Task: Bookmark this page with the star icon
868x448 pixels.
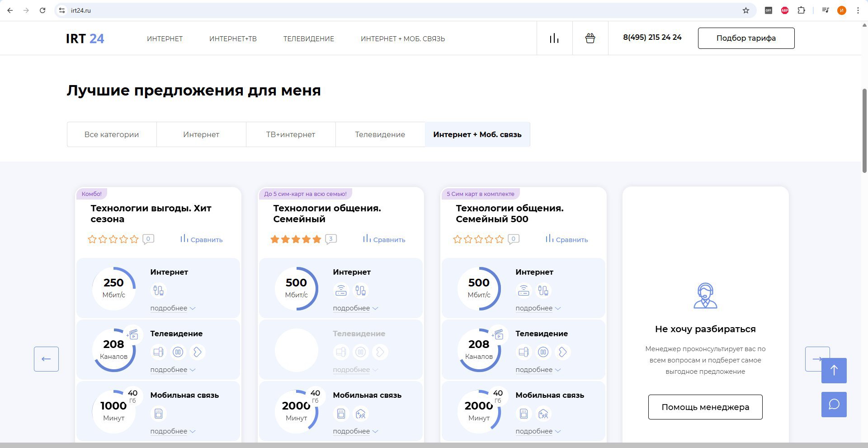Action: pyautogui.click(x=746, y=10)
